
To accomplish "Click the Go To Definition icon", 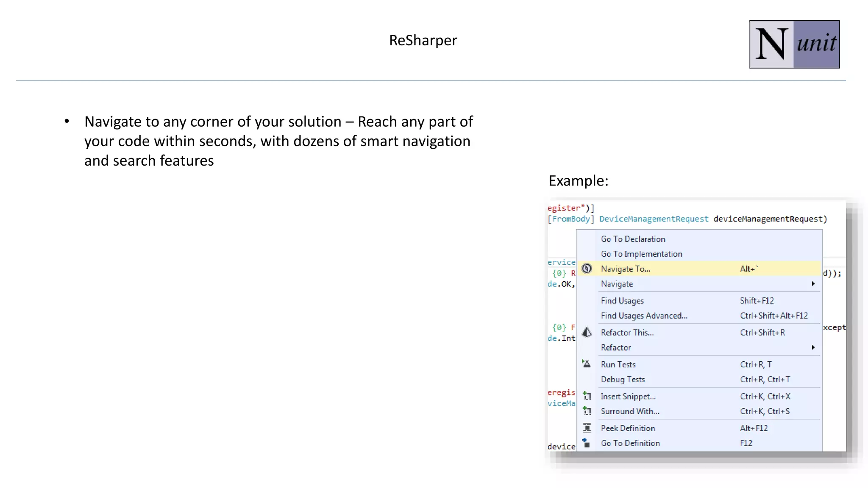I will point(587,443).
